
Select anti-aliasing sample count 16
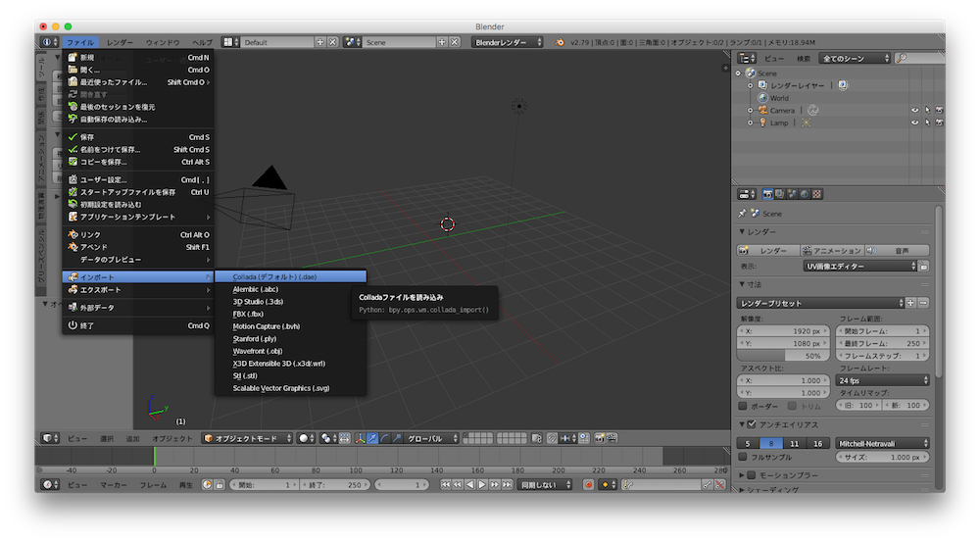pos(817,444)
